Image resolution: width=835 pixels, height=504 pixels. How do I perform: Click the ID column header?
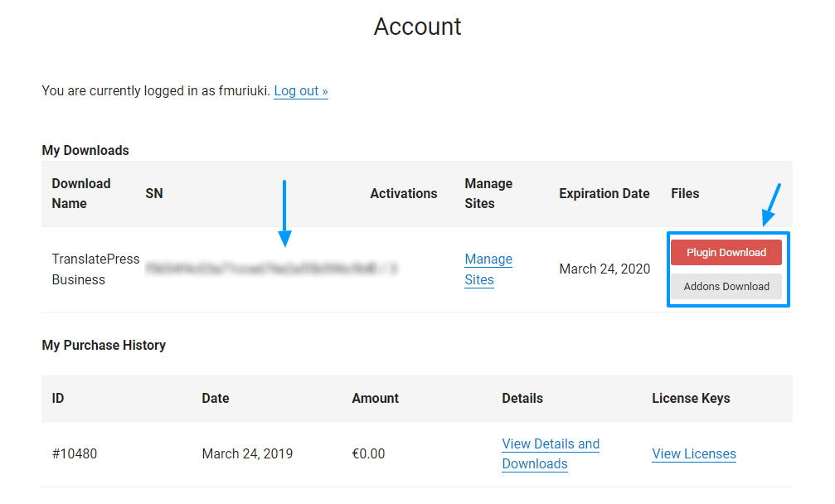tap(57, 399)
